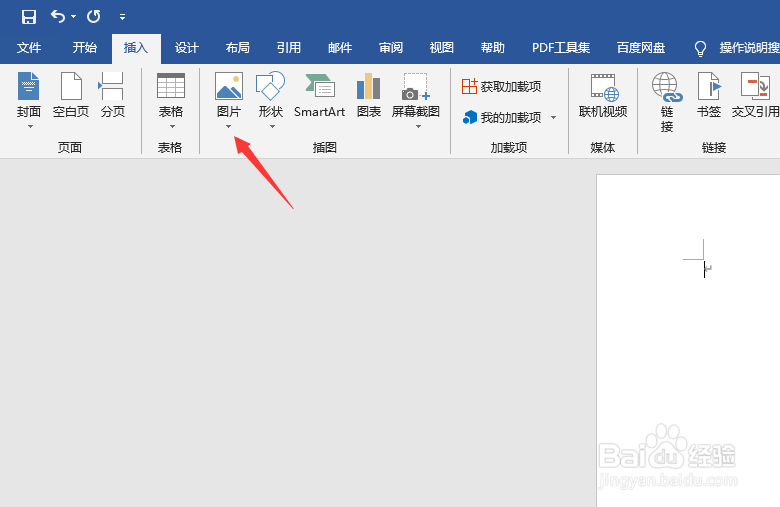Click the Redo/Repeat icon
The width and height of the screenshot is (780, 507).
pyautogui.click(x=94, y=17)
